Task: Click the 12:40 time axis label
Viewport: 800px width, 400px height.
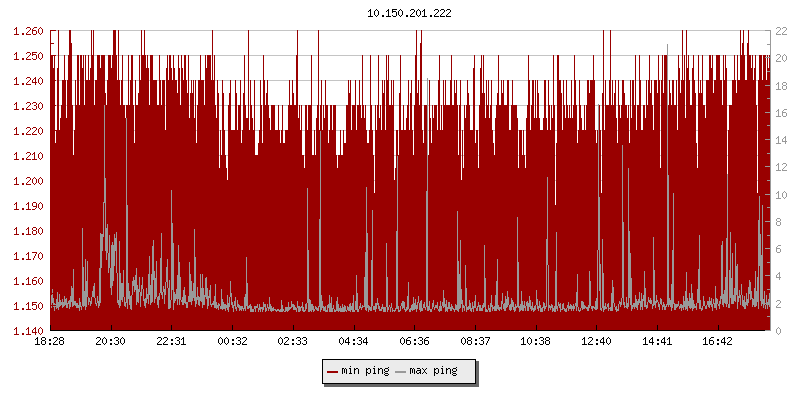Action: click(596, 342)
